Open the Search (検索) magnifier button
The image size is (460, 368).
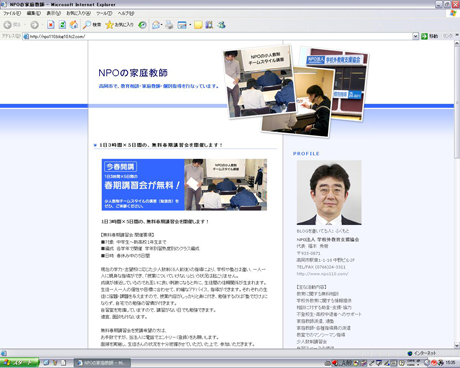pyautogui.click(x=92, y=25)
